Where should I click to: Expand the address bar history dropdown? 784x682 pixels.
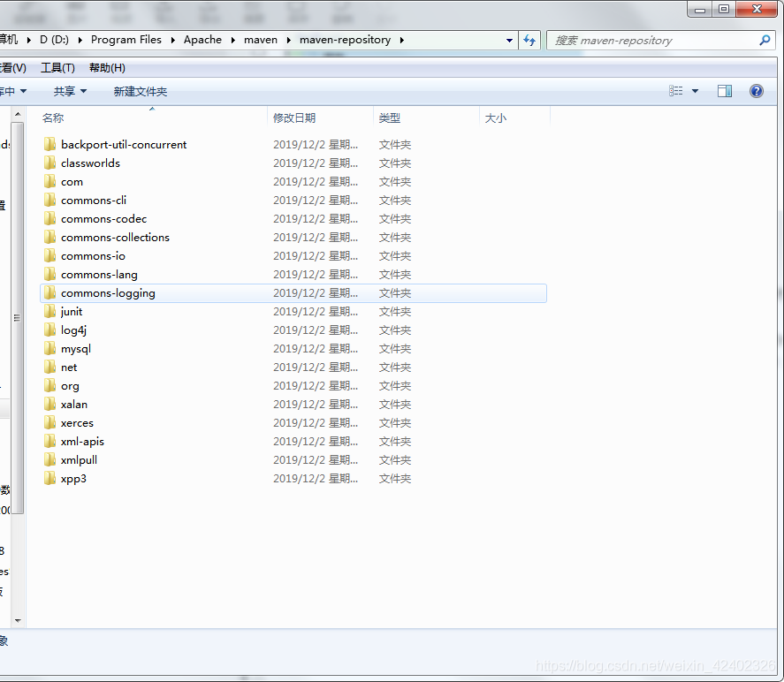[x=509, y=40]
